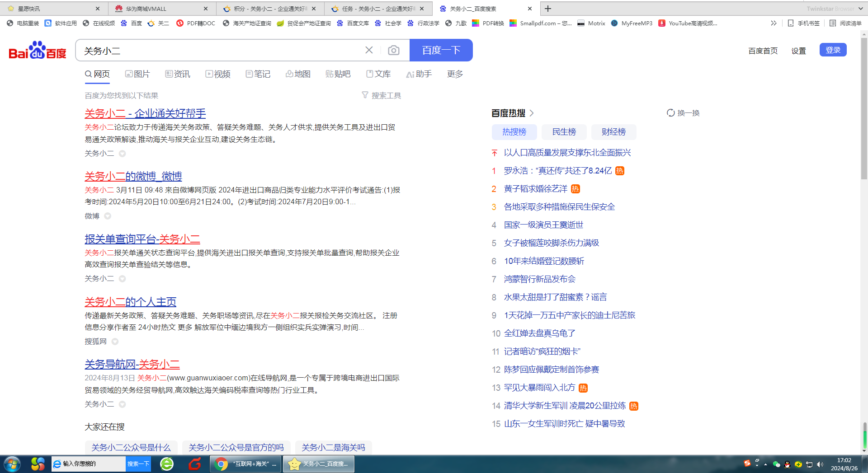Open 手机书签 mobile bookmarks
This screenshot has height=473, width=868.
pos(803,23)
